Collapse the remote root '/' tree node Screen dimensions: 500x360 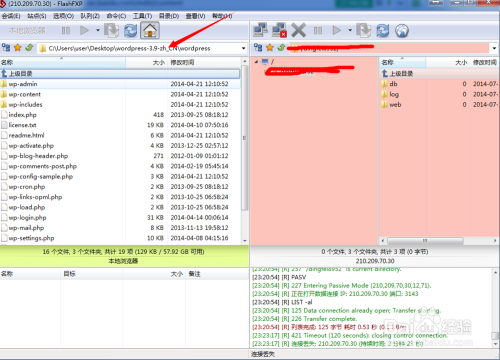click(x=256, y=62)
